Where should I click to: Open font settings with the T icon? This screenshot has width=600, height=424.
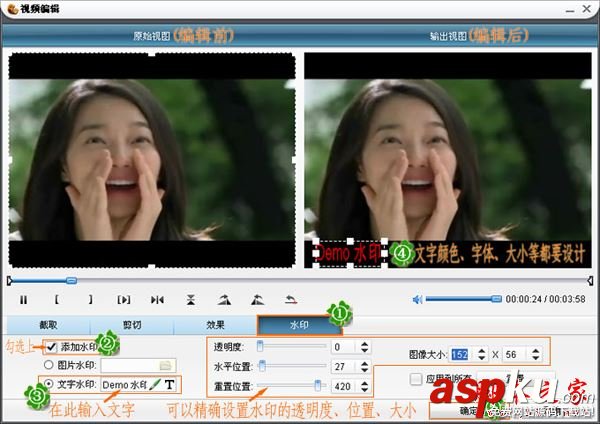(170, 384)
